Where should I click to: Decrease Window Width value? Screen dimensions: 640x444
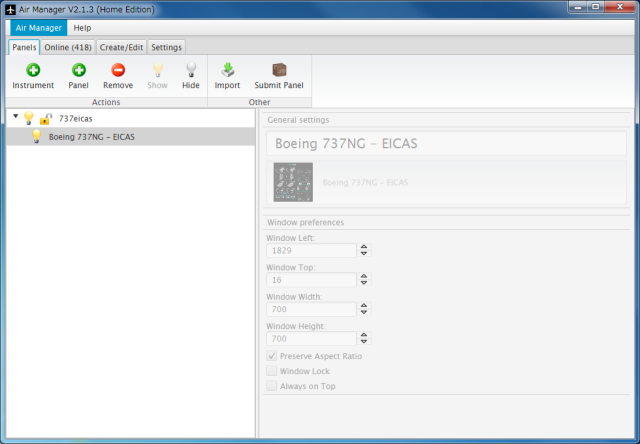364,312
